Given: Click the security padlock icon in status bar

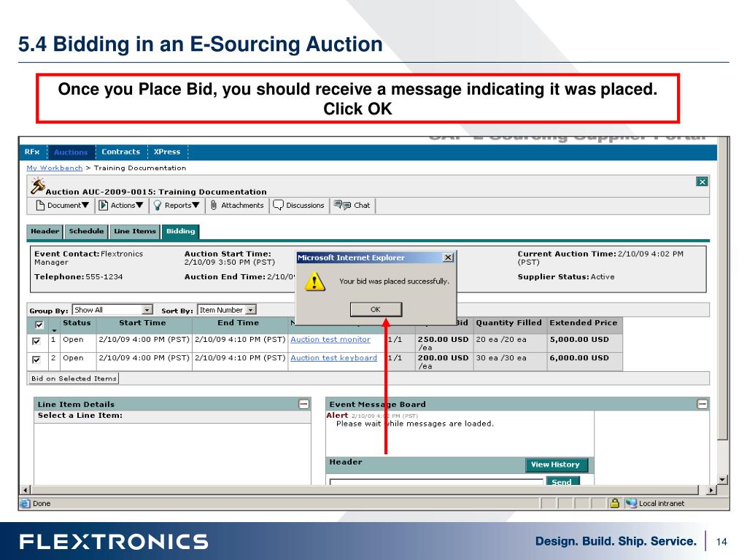Looking at the screenshot, I should tap(614, 503).
